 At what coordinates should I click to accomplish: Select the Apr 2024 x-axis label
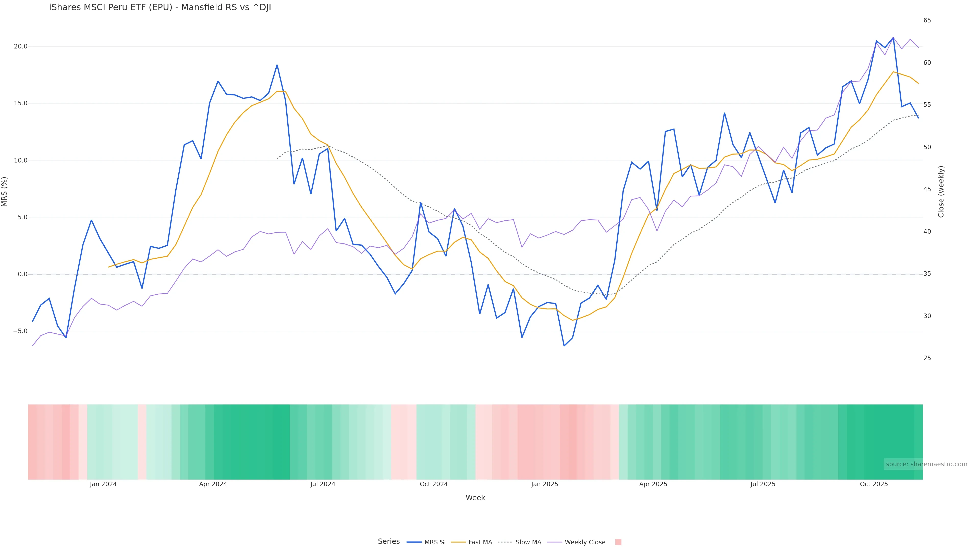213,484
